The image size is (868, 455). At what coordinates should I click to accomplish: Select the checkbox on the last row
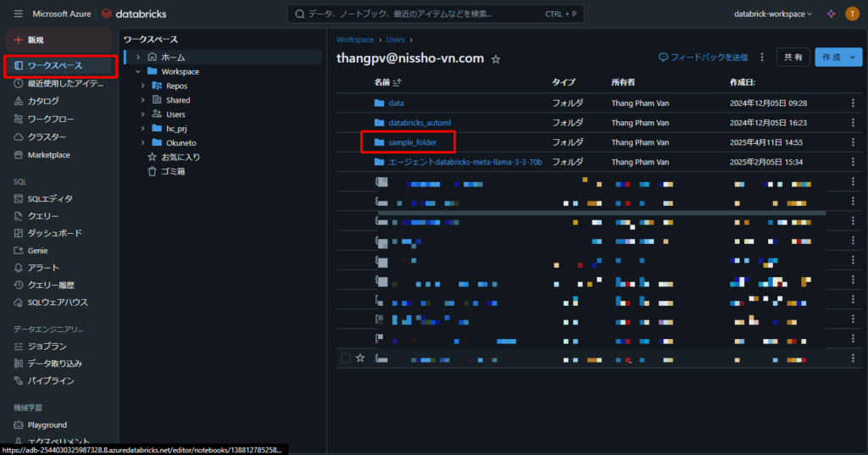[x=346, y=358]
